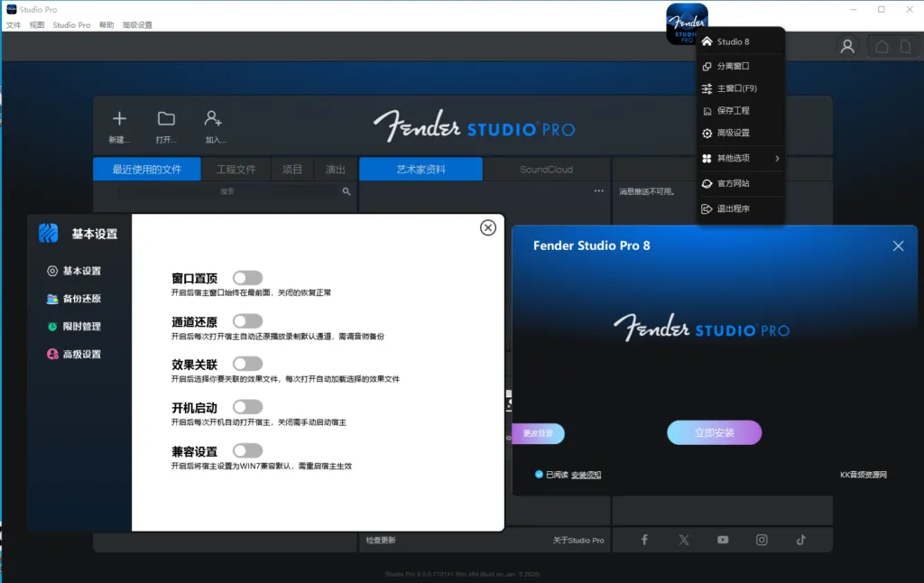Switch to the 最近使用的文件 tab
The height and width of the screenshot is (583, 924).
[147, 169]
